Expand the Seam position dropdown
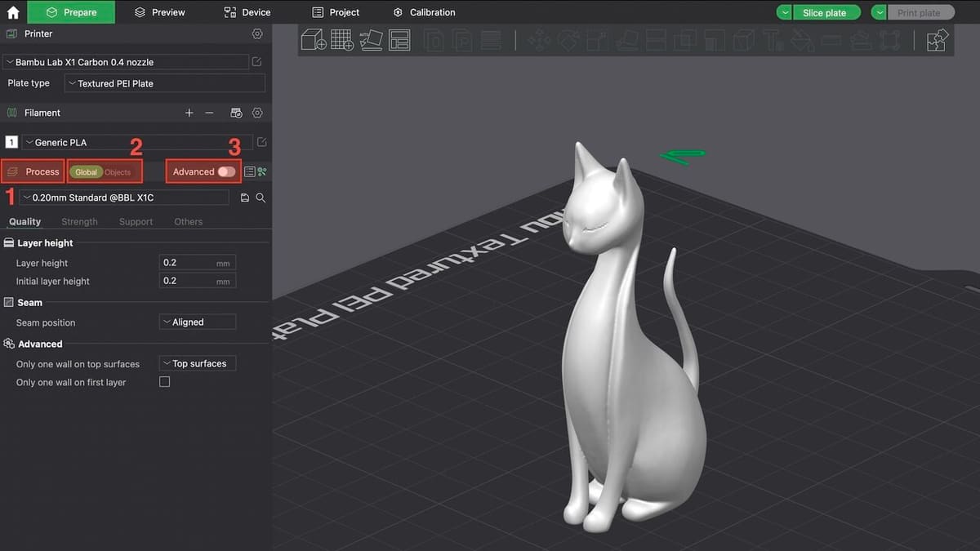The image size is (980, 551). [198, 322]
